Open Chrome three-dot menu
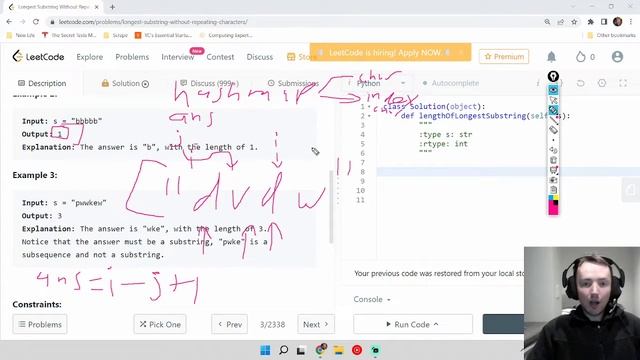Image resolution: width=640 pixels, height=360 pixels. (x=631, y=22)
